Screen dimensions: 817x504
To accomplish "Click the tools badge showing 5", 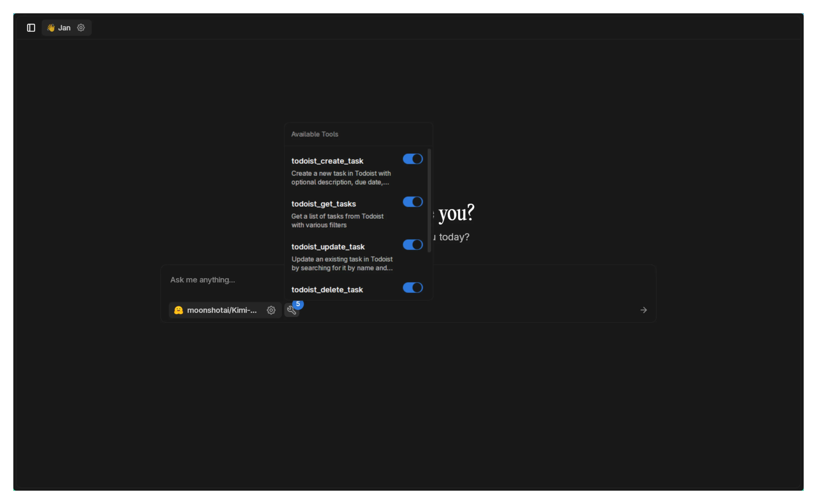I will tap(298, 304).
